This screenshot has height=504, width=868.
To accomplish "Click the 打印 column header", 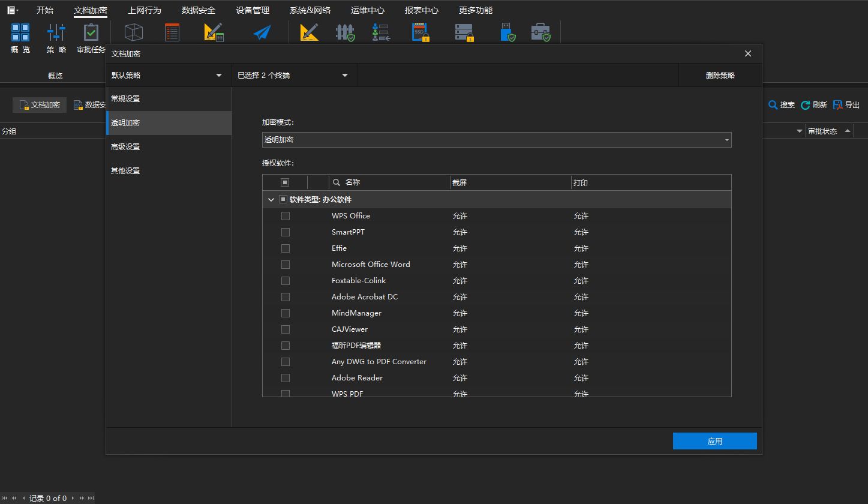I will pos(651,182).
